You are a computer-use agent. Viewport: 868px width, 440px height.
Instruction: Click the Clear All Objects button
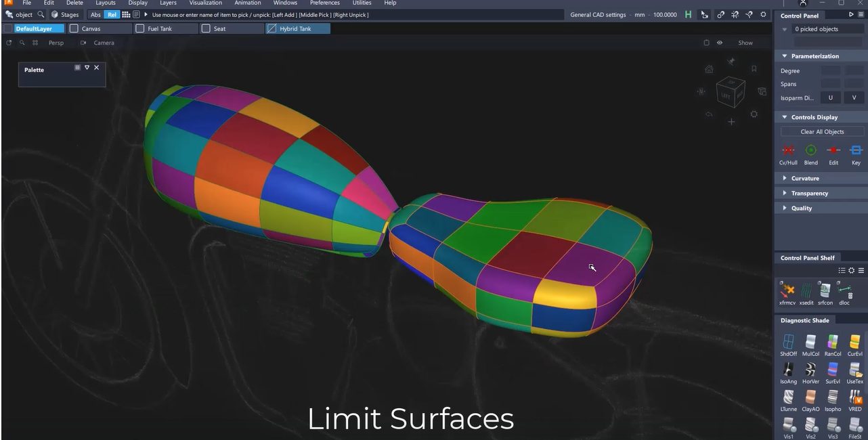[x=822, y=131]
